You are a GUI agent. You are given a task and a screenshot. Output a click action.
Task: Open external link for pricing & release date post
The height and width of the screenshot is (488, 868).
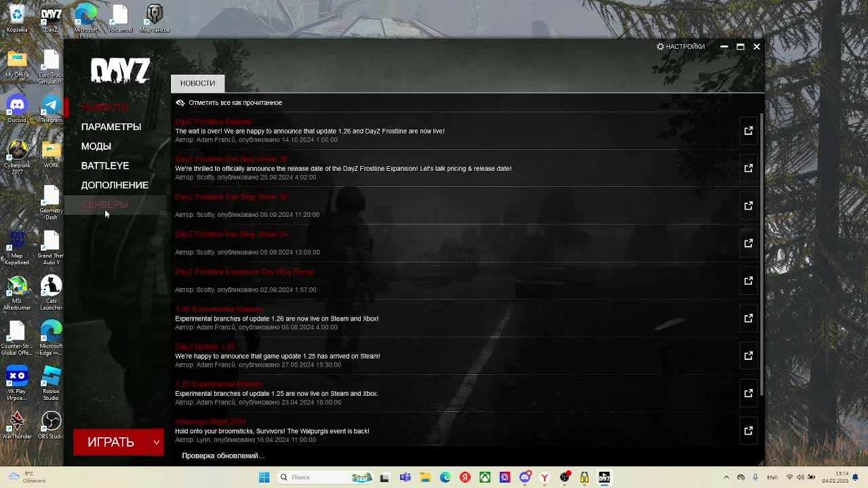click(749, 168)
